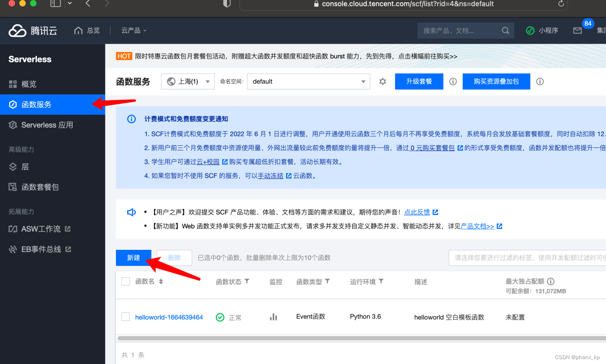Image resolution: width=606 pixels, height=364 pixels.
Task: Check the select-all checkbox in table header
Action: pos(125,281)
